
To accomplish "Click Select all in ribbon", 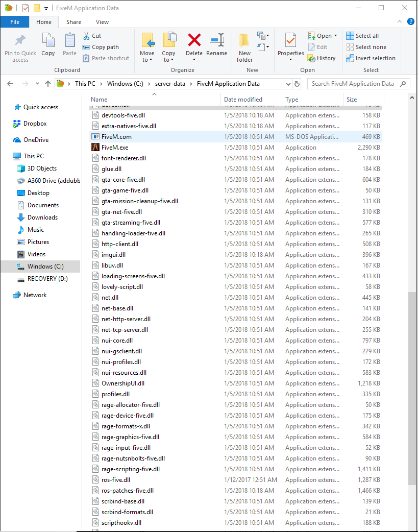I will pyautogui.click(x=362, y=36).
